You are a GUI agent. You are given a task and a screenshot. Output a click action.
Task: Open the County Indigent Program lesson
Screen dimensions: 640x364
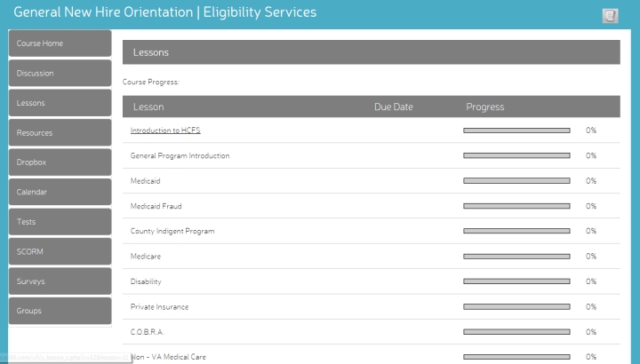click(x=172, y=231)
